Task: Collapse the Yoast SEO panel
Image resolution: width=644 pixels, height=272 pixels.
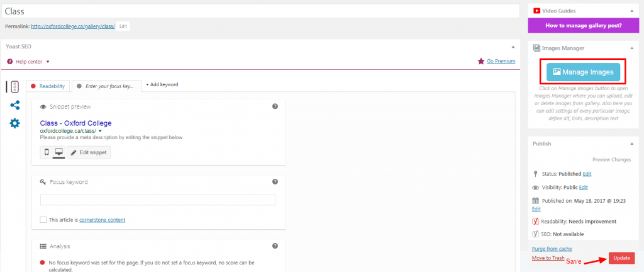Action: click(513, 47)
